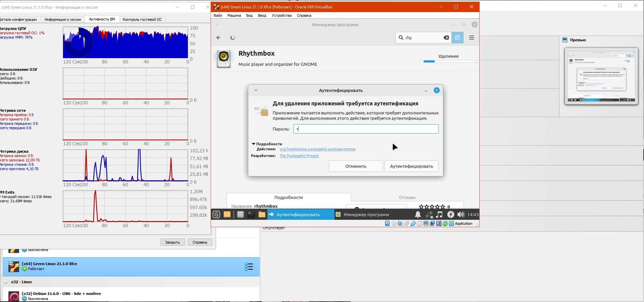Click the USB devices indicator in VirtualBox status bar
The width and height of the screenshot is (644, 302).
tap(413, 223)
